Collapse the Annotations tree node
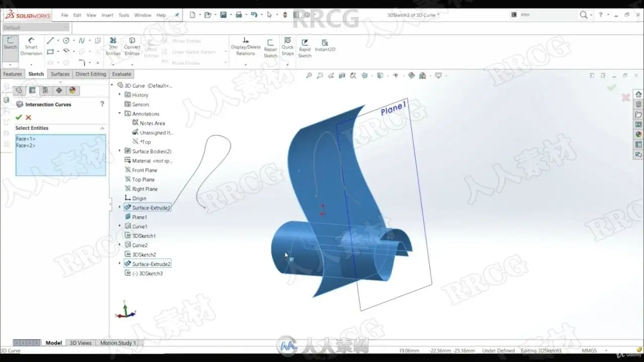Viewport: 644px width, 362px height. pyautogui.click(x=120, y=114)
